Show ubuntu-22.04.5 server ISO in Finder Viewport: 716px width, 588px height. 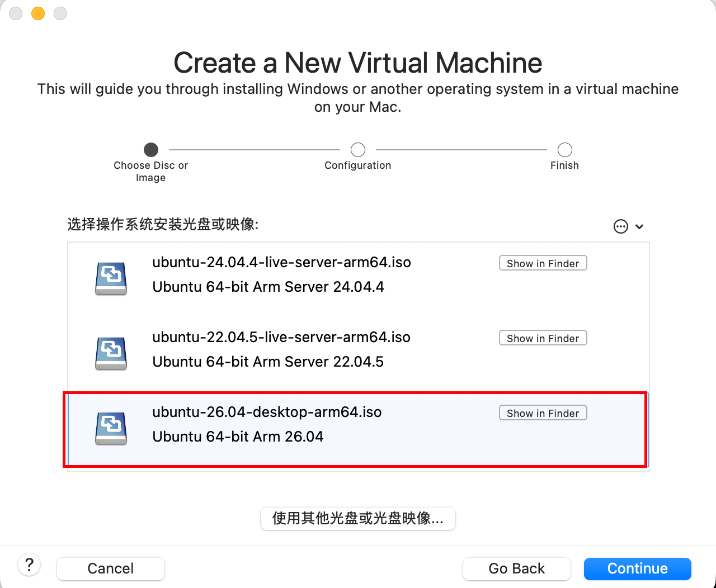543,338
